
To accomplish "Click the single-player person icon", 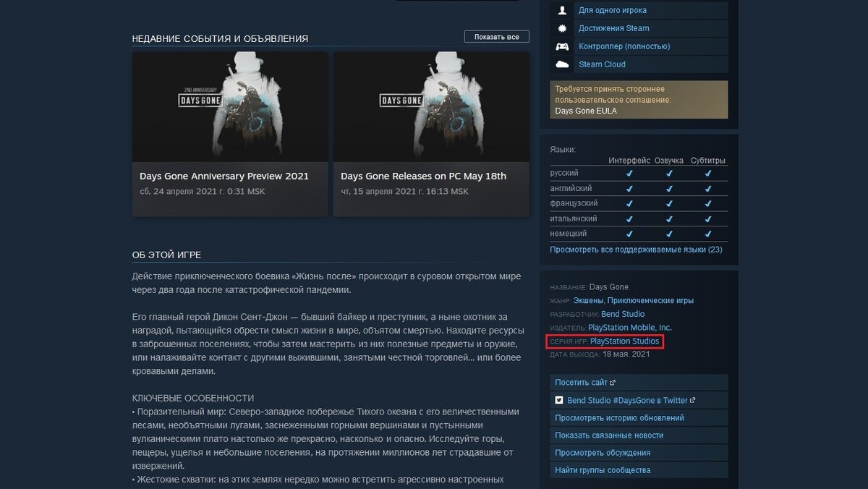I will click(x=562, y=10).
